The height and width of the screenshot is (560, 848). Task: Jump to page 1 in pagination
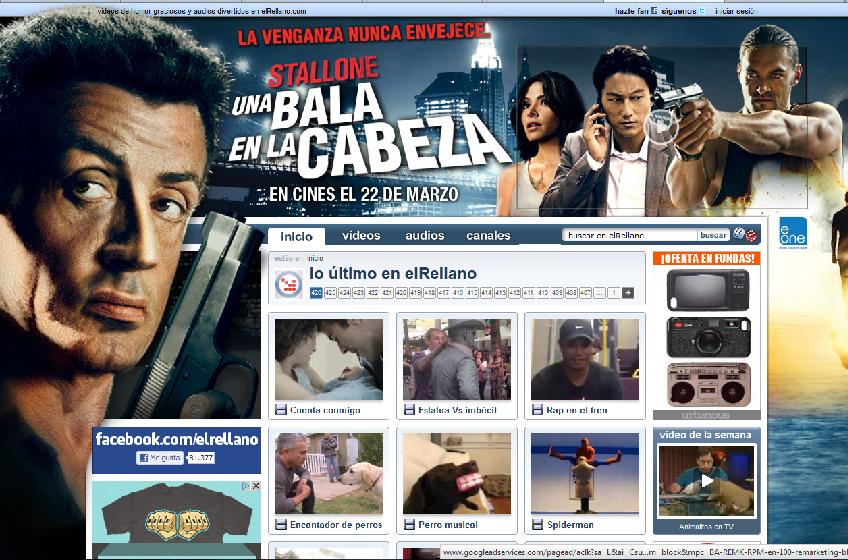(614, 293)
